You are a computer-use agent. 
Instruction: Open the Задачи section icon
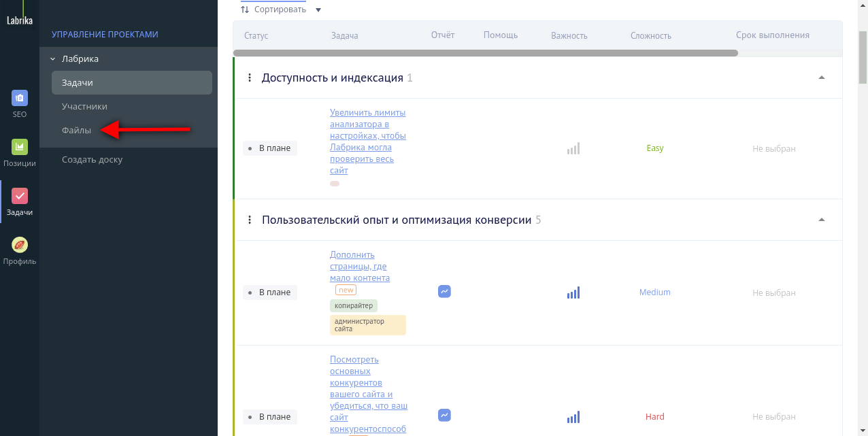20,196
